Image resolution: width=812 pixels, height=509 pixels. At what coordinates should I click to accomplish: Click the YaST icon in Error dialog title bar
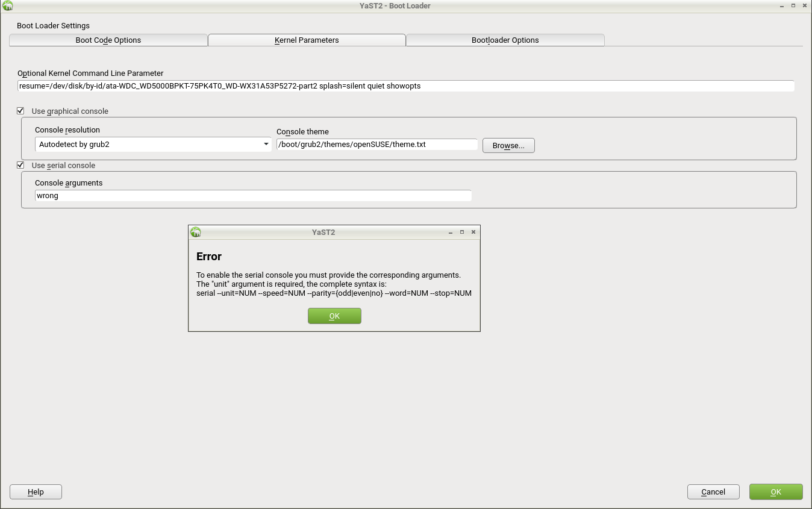pos(195,232)
